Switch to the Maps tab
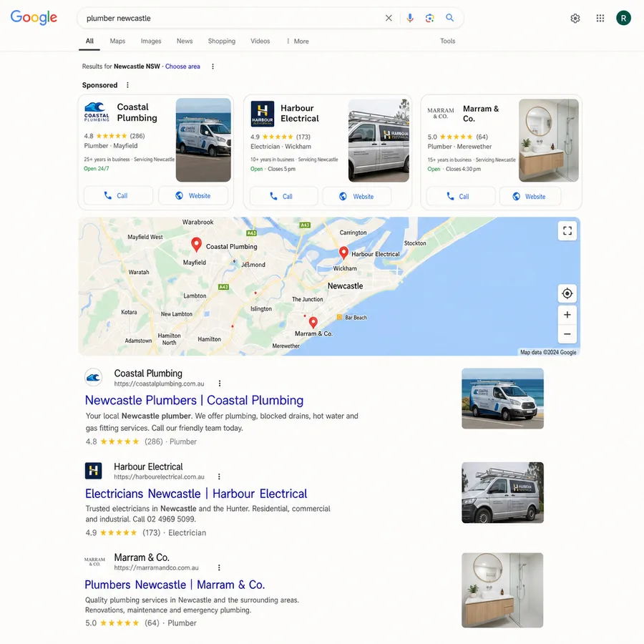The width and height of the screenshot is (644, 644). [x=117, y=41]
